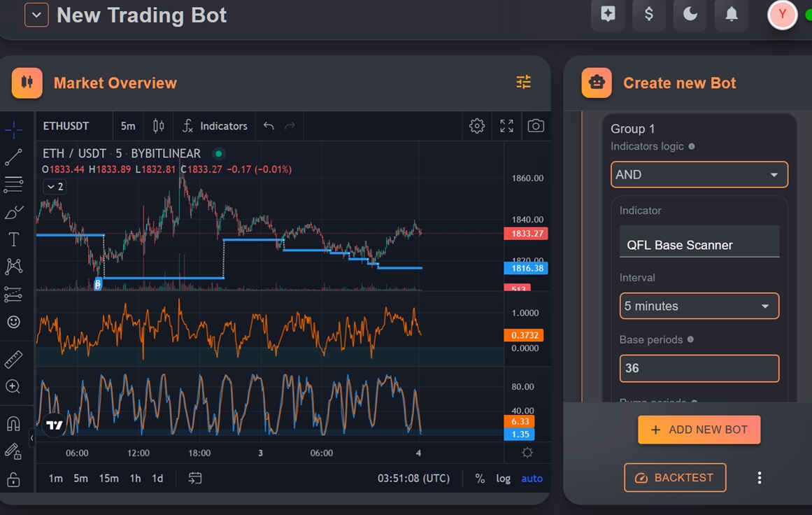Open chart settings gear icon
Screen dimensions: 812x515
click(477, 126)
